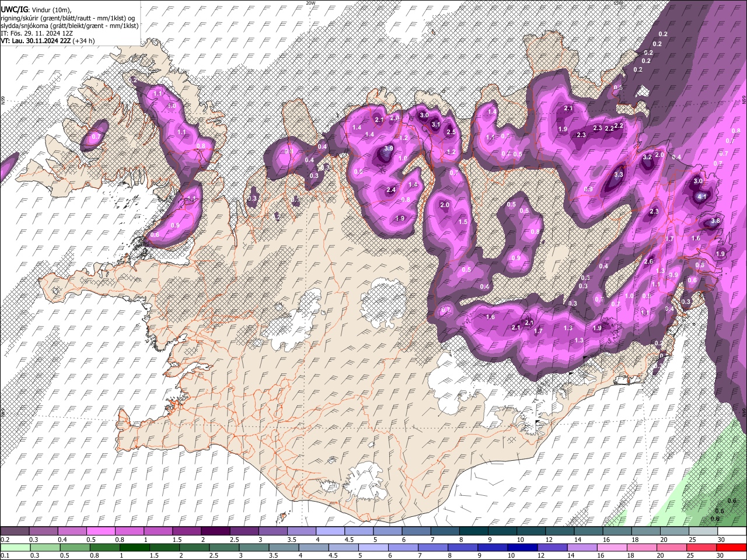This screenshot has height=560, width=747.
Task: Click upper legend swatch between 0.2 and 0.3
Action: [15, 531]
